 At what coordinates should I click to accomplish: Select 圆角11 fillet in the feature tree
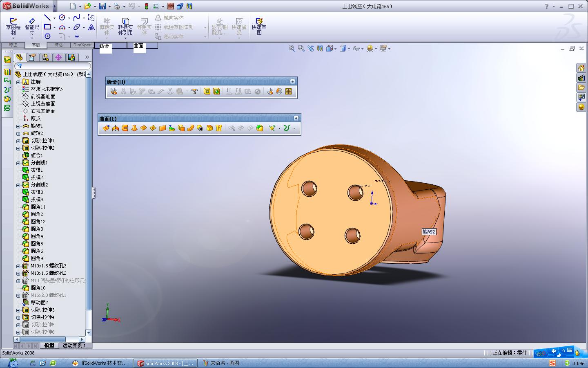38,207
